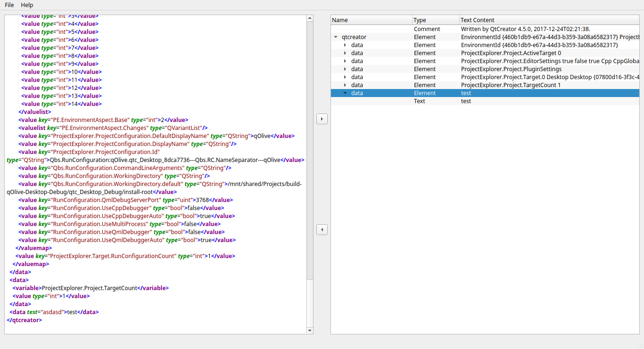The width and height of the screenshot is (644, 349).
Task: Sort by the Type column header
Action: [436, 20]
